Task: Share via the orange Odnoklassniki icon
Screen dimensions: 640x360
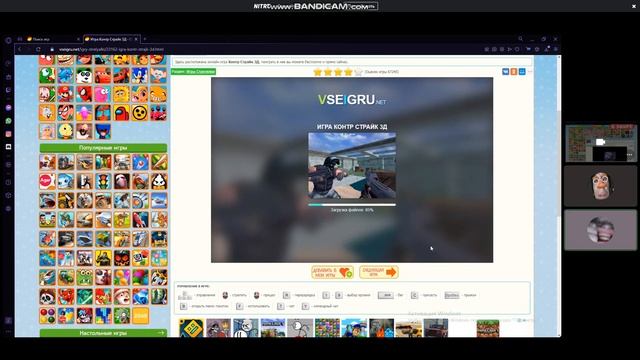Action: point(513,71)
